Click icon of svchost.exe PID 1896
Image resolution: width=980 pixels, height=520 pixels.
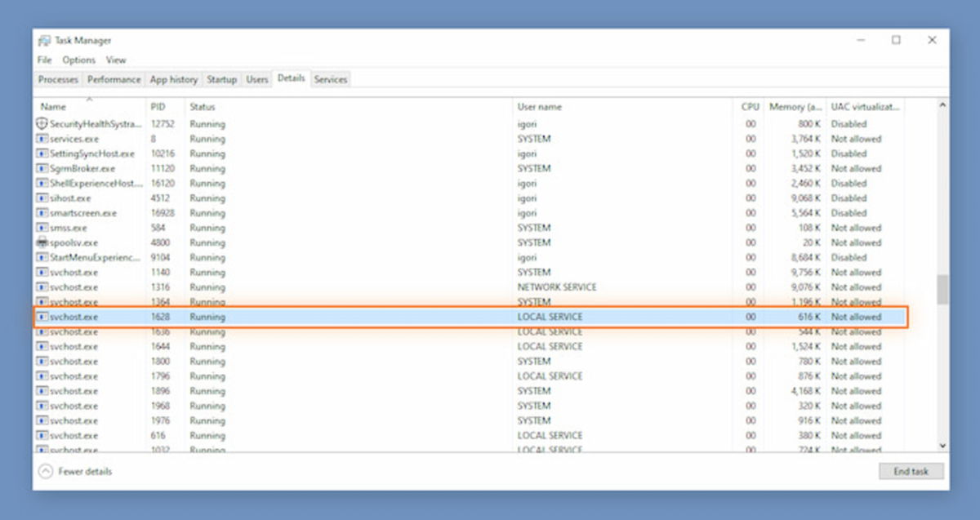click(42, 391)
